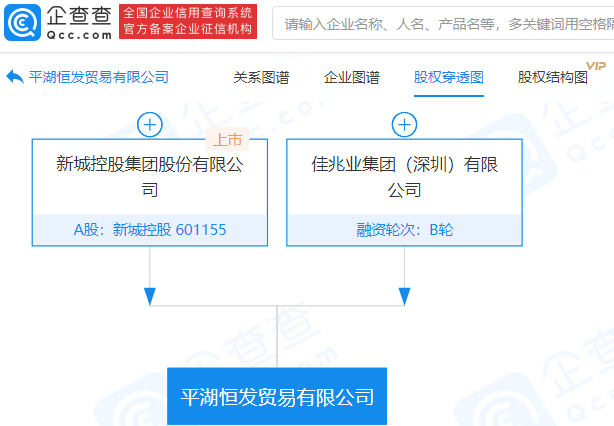Screen dimensions: 614x426
Task: Expand shareholders above 佳兆业集团（深圳）有限公司
Action: point(404,125)
